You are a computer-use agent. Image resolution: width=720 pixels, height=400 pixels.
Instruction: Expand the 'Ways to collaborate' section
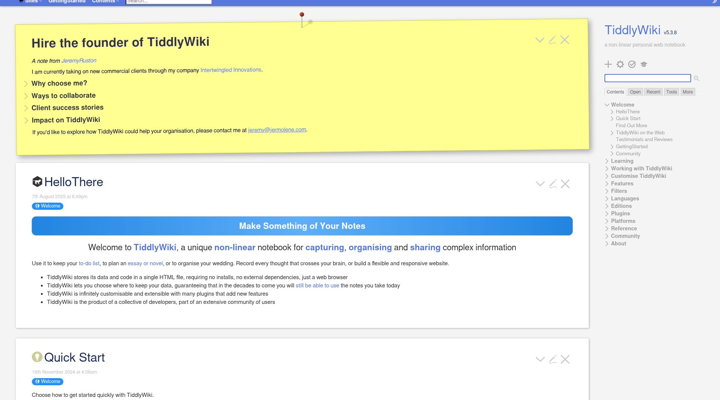click(26, 96)
